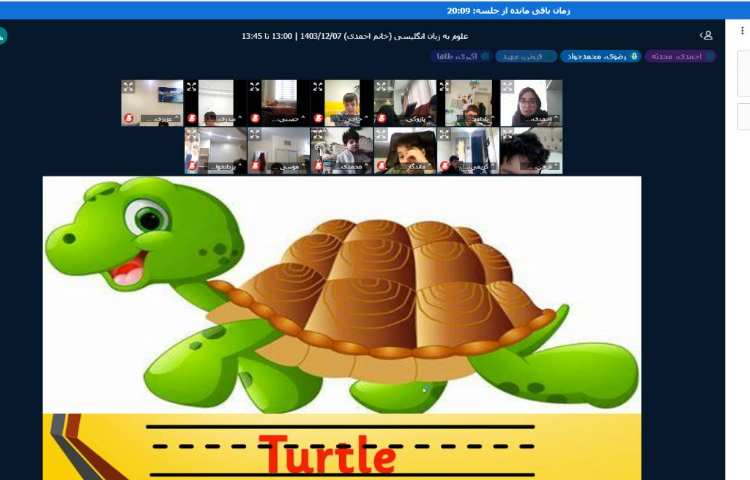Open the three-dots menu in the side panel
Viewport: 750px width, 480px height.
pyautogui.click(x=742, y=31)
